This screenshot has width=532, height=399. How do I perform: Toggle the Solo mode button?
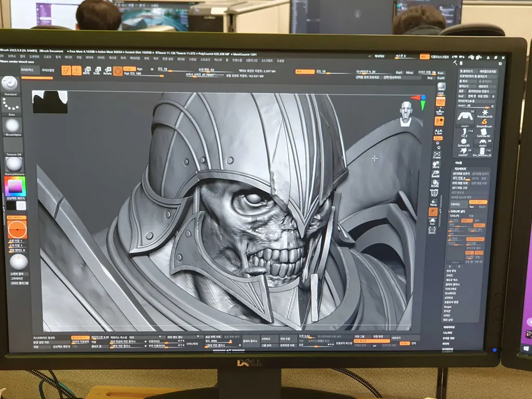(x=432, y=221)
